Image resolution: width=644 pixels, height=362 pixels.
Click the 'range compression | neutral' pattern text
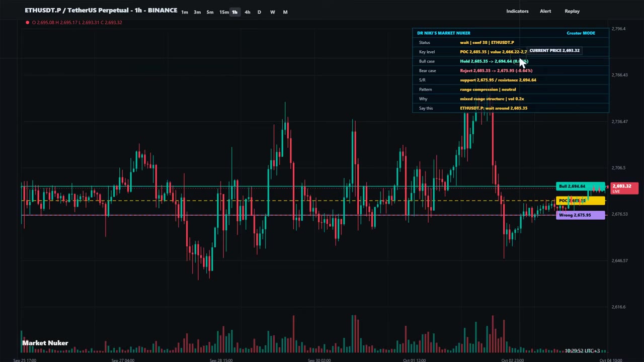click(x=488, y=89)
